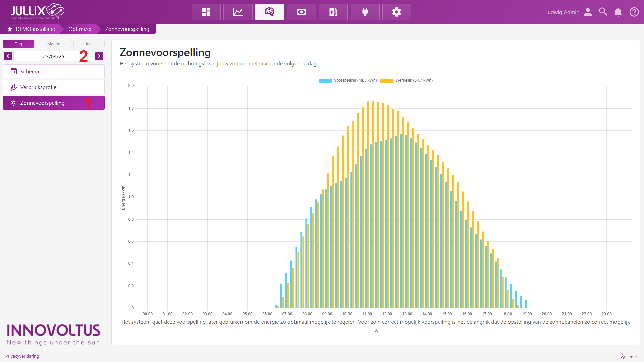Image resolution: width=644 pixels, height=362 pixels.
Task: Go to next day arrow
Action: 99,56
